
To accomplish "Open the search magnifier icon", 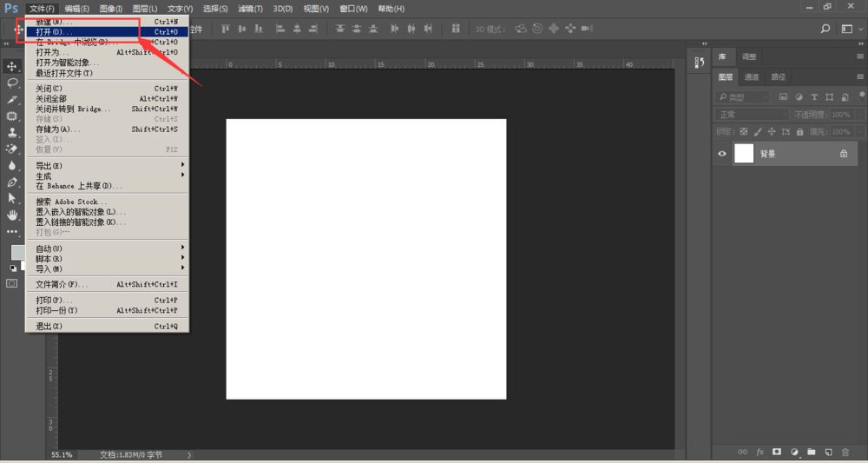I will point(825,29).
